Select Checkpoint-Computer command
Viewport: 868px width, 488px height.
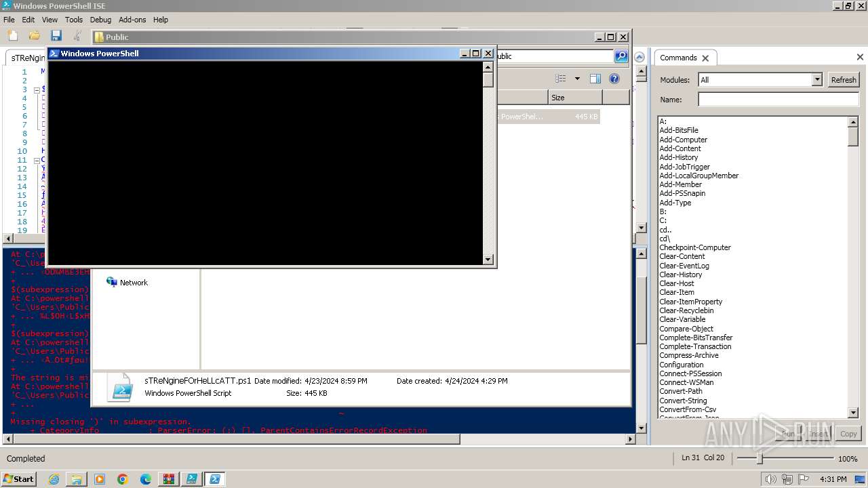(x=694, y=247)
